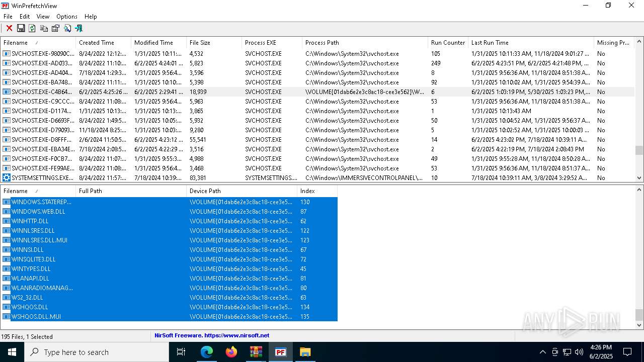Sort lower pane by Index header

click(x=317, y=191)
